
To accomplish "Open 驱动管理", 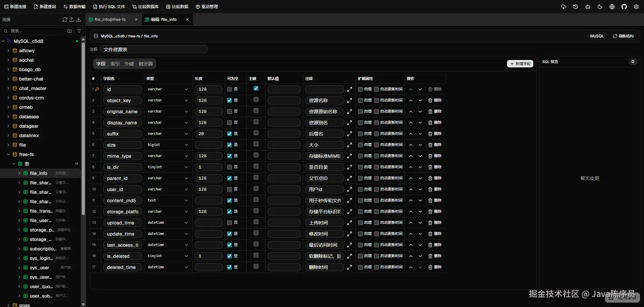I will click(x=207, y=7).
